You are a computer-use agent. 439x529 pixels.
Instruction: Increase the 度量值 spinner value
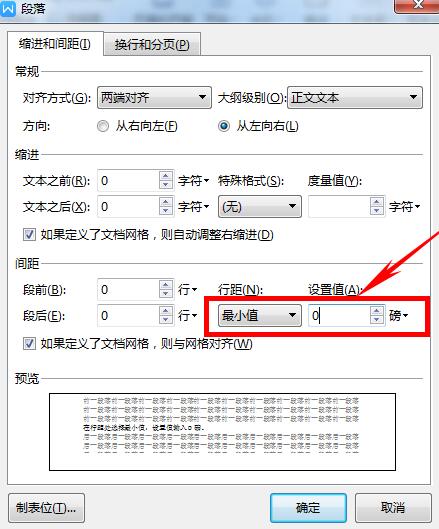point(377,202)
